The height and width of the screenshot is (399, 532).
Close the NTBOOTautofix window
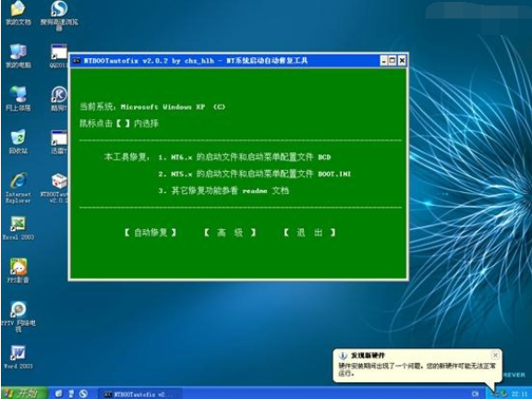click(x=402, y=61)
